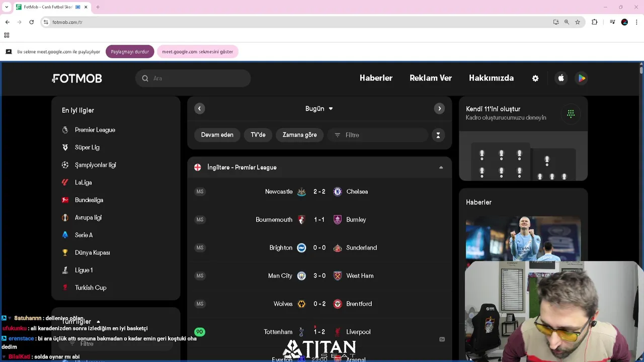Open a new Chrome tab
The image size is (644, 362).
[x=98, y=7]
